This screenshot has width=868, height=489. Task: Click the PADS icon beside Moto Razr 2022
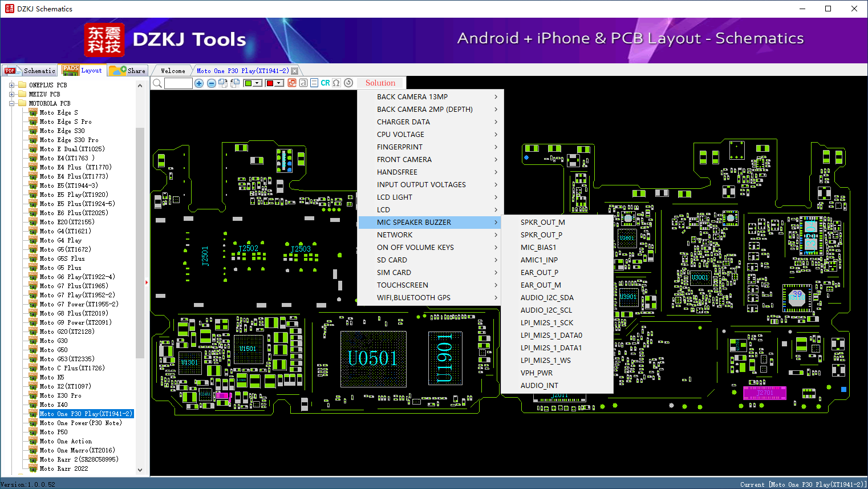pos(33,468)
